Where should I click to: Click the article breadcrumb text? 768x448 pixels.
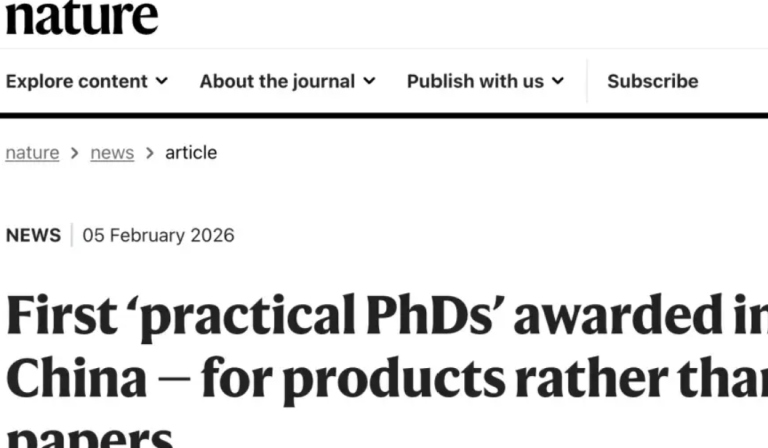(191, 153)
